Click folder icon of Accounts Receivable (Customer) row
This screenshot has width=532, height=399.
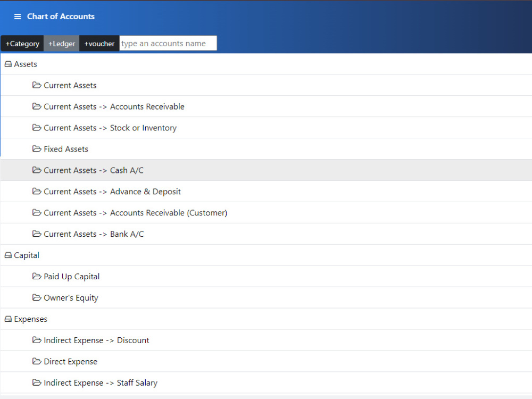point(37,212)
